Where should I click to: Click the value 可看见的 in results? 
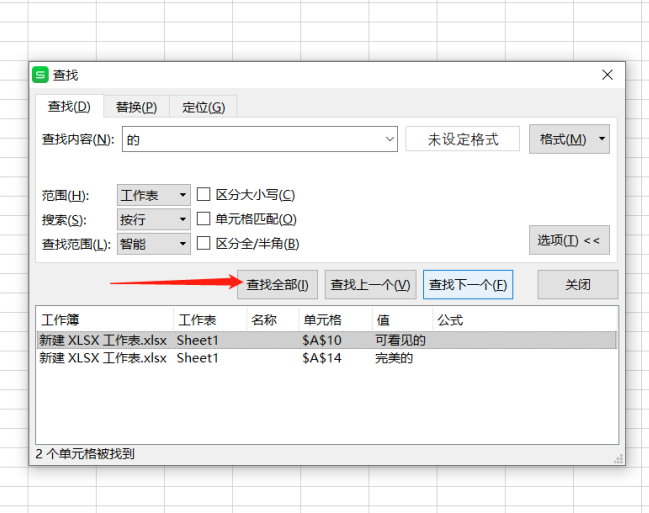400,340
